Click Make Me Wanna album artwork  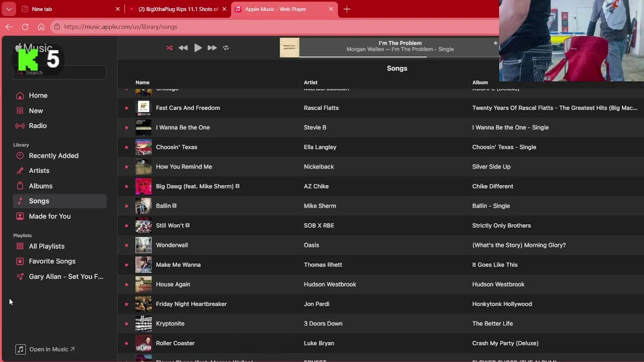point(143,265)
